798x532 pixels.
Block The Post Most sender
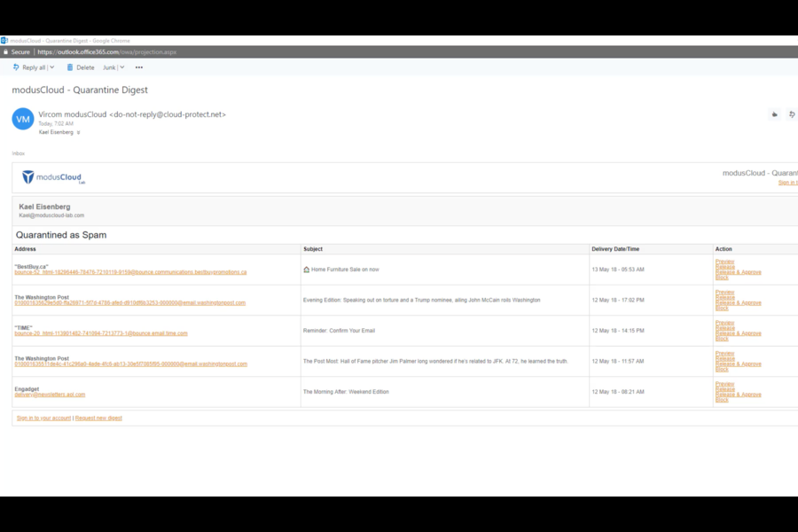722,369
